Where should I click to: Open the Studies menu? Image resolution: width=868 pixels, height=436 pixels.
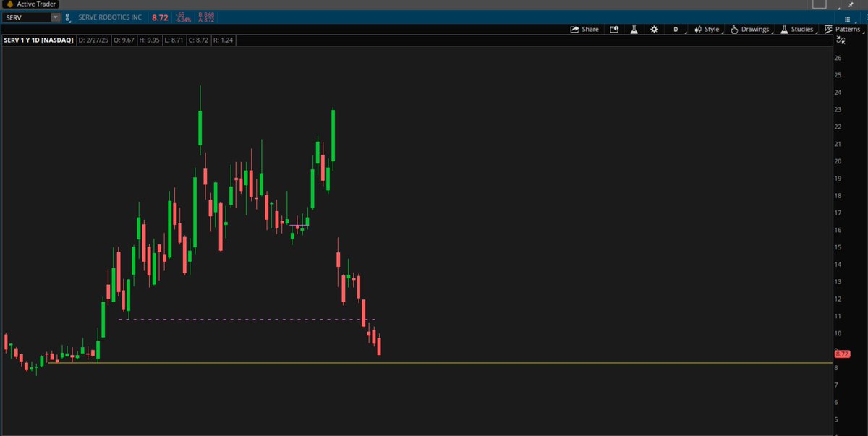click(x=797, y=30)
